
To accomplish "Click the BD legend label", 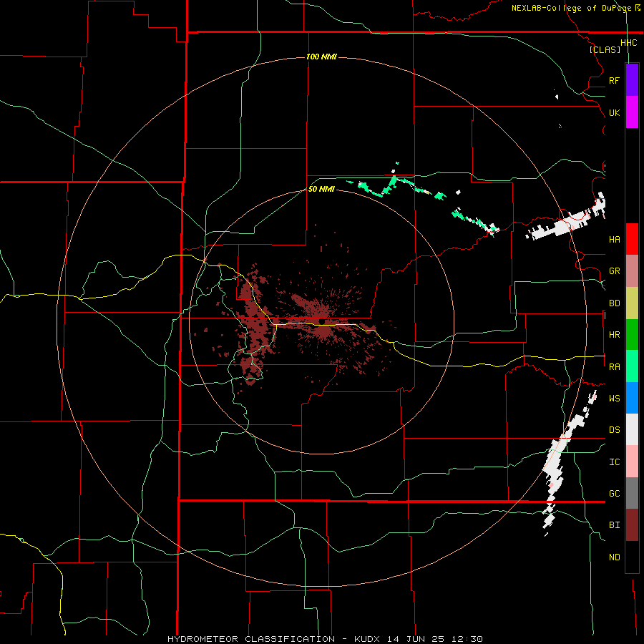I will point(614,303).
